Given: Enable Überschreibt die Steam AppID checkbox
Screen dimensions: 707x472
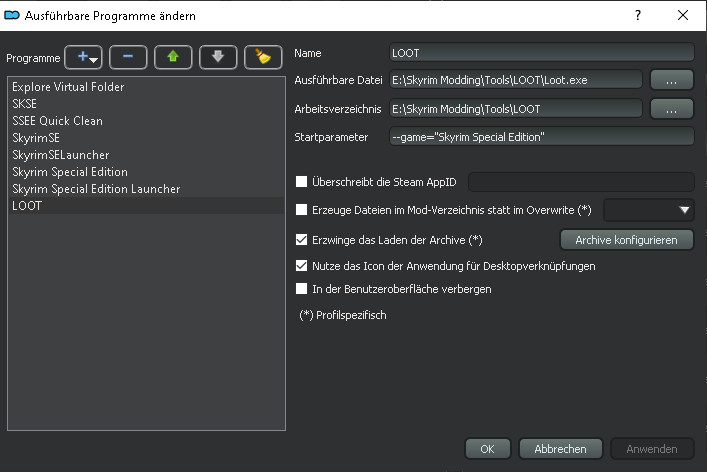Looking at the screenshot, I should (302, 182).
